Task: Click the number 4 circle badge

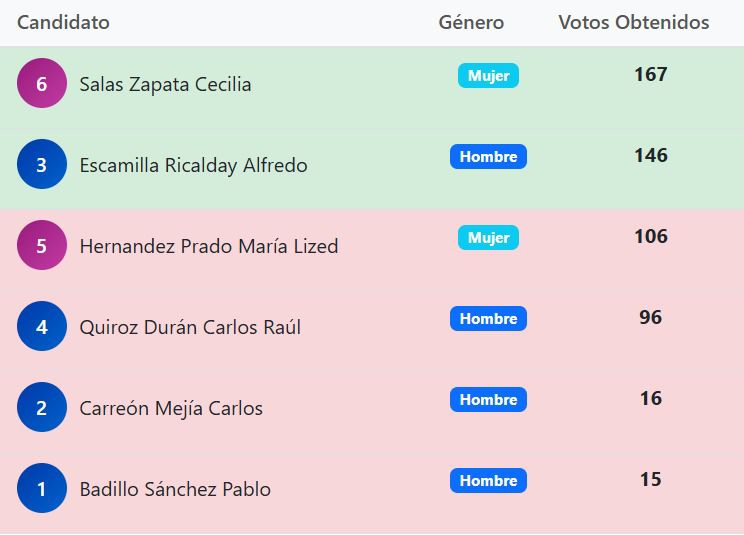Action: 42,327
